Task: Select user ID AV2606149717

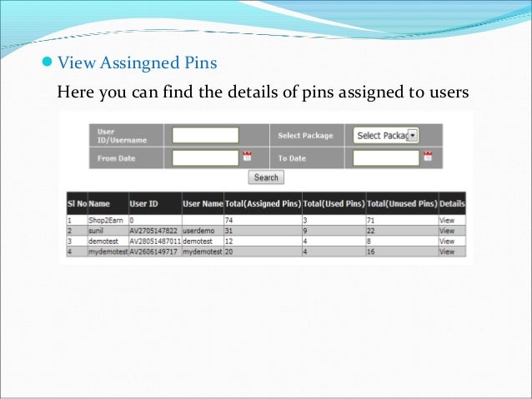Action: [x=153, y=252]
